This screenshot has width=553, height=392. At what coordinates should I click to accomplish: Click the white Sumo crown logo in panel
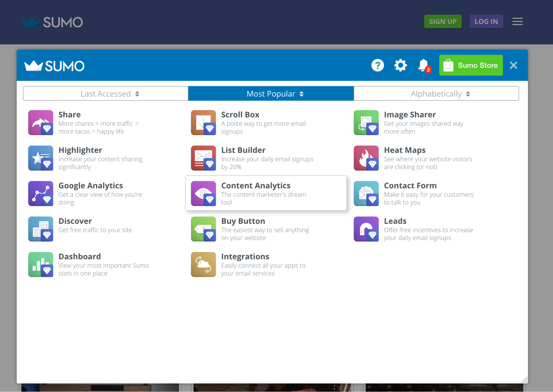(x=54, y=66)
